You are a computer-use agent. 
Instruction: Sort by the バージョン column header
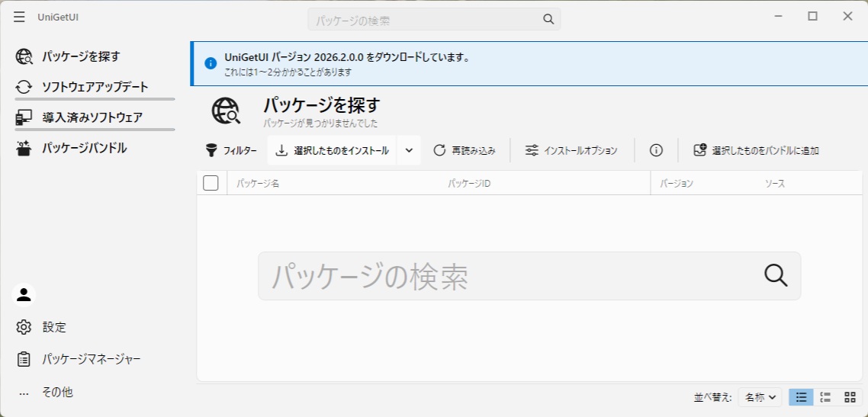pos(677,184)
